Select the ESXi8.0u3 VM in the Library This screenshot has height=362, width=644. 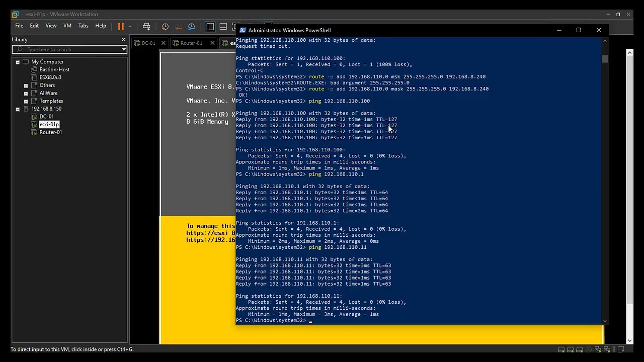click(x=50, y=77)
